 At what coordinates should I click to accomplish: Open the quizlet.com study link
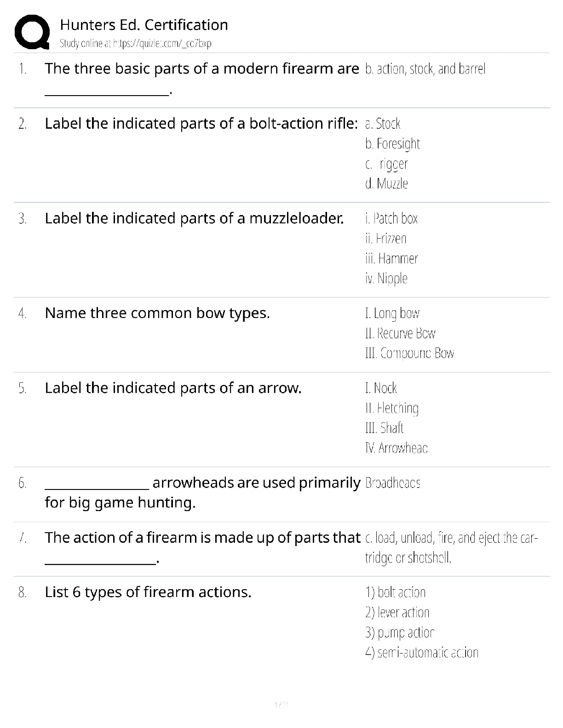pos(135,44)
